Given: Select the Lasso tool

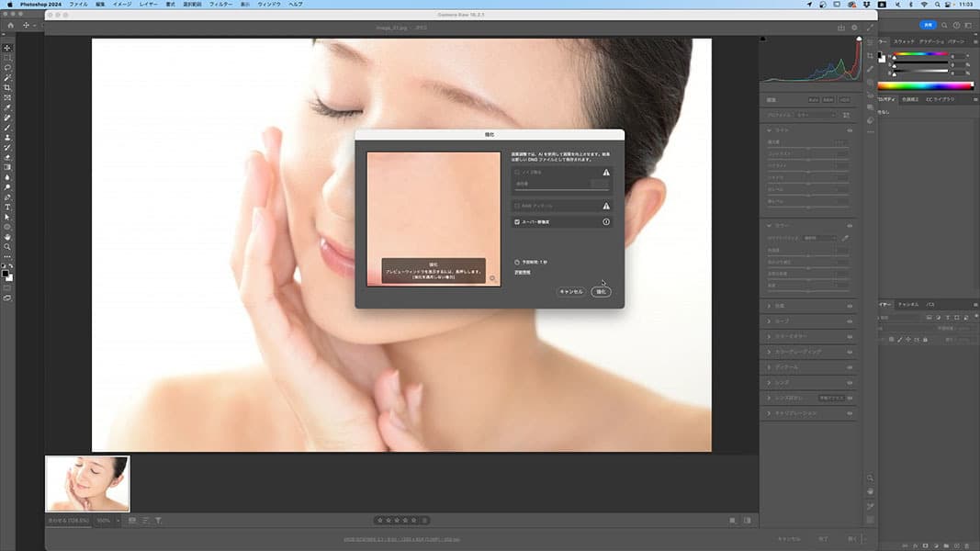Looking at the screenshot, I should [7, 68].
